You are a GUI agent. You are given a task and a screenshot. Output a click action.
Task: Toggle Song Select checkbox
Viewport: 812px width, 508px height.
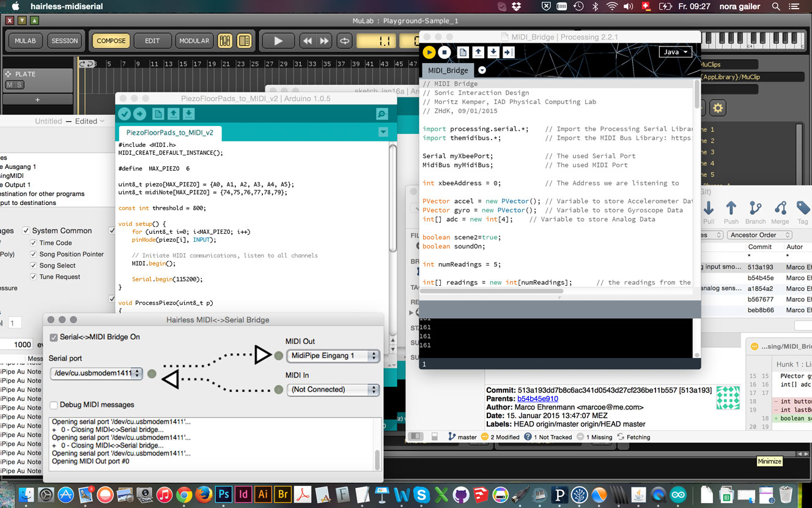click(x=34, y=266)
